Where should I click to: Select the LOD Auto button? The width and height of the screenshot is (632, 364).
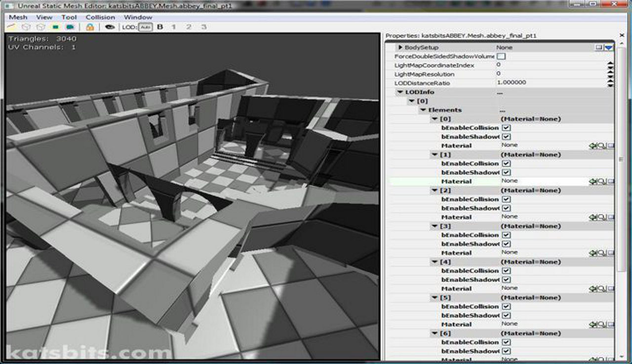[x=145, y=27]
